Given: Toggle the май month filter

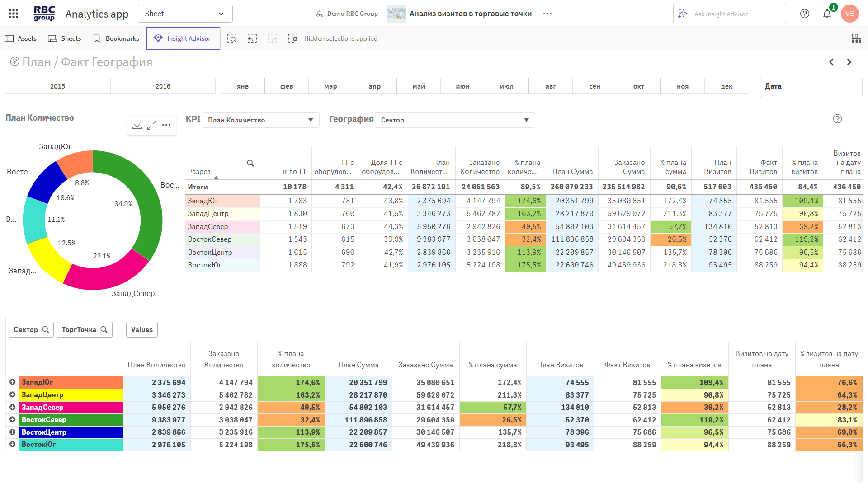Looking at the screenshot, I should [419, 86].
